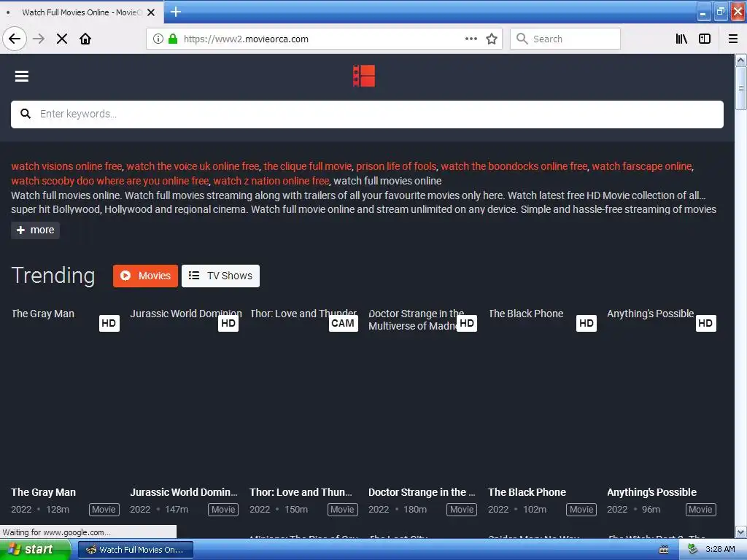The width and height of the screenshot is (747, 560).
Task: Select the Watch Full Movies Online tab
Action: pos(82,12)
